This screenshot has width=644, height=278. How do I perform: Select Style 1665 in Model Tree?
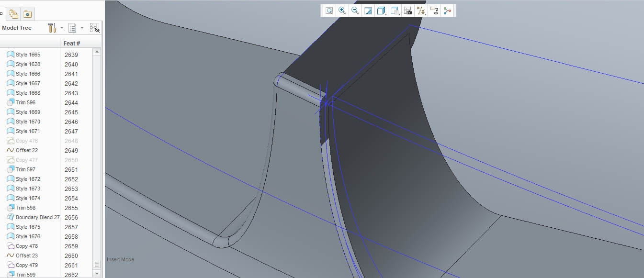point(28,55)
